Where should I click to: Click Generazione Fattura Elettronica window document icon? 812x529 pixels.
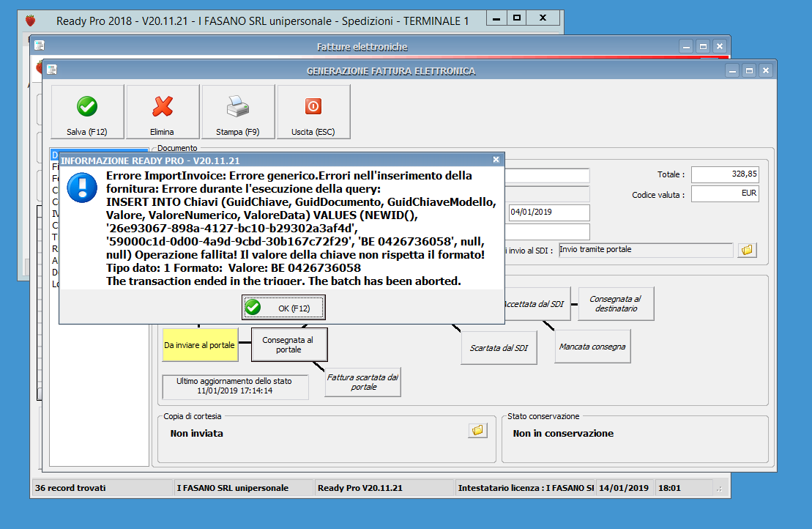[x=52, y=70]
